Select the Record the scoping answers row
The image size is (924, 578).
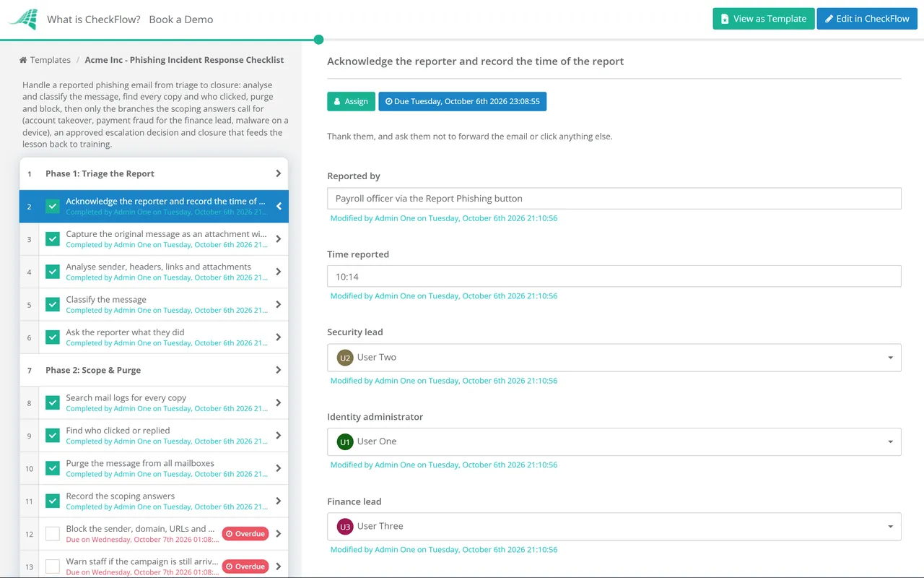point(154,501)
